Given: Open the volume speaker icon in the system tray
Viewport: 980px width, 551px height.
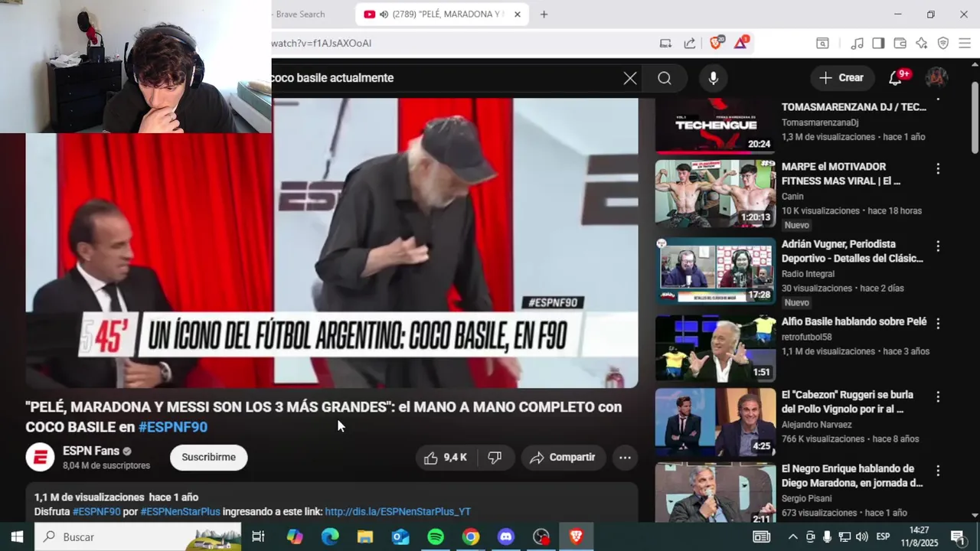Looking at the screenshot, I should click(x=862, y=537).
